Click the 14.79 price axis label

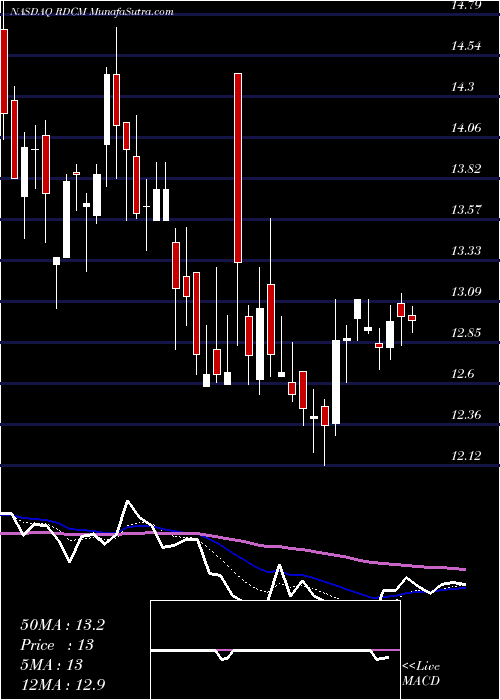(467, 5)
